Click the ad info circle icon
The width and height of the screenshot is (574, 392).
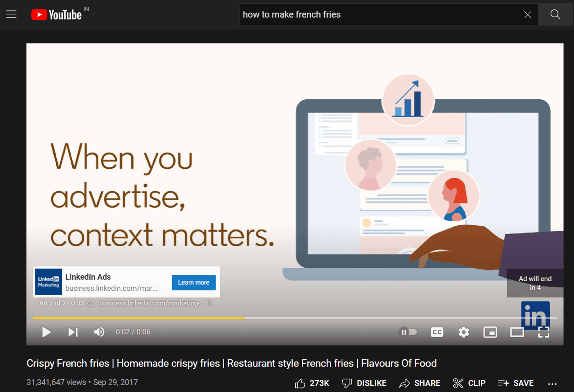coord(90,303)
